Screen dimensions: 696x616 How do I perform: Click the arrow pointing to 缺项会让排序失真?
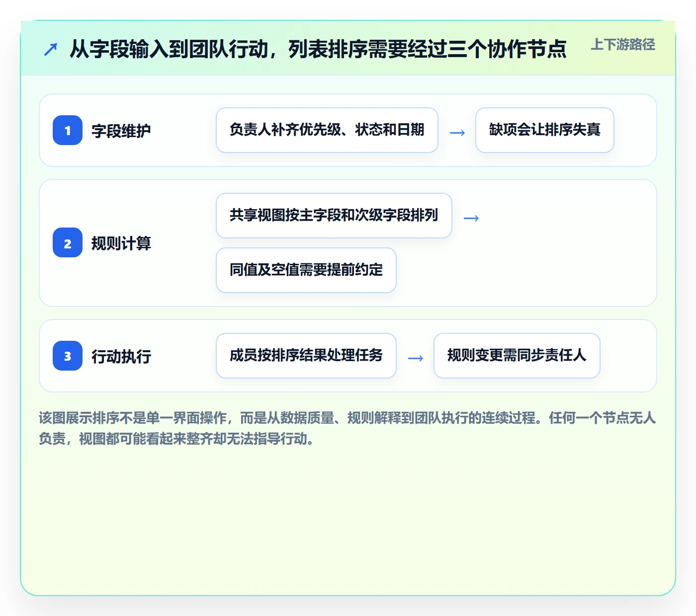coord(457,132)
